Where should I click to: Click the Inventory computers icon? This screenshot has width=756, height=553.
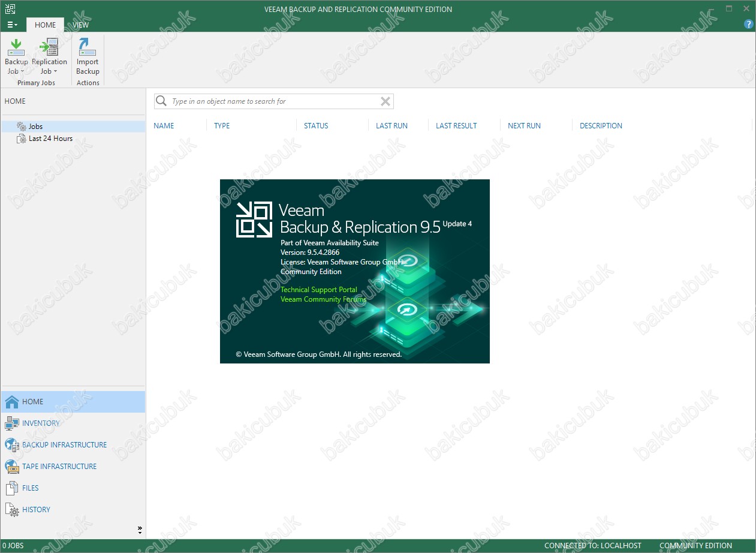click(x=12, y=423)
